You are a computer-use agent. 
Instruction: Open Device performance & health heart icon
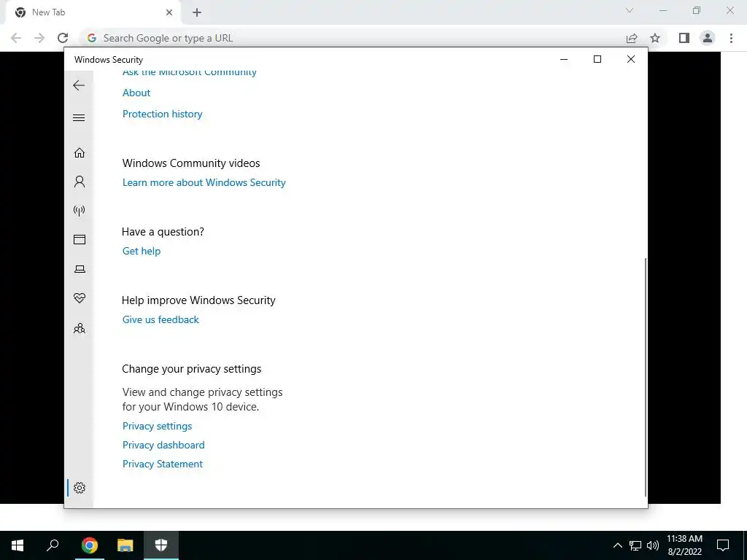click(x=80, y=298)
